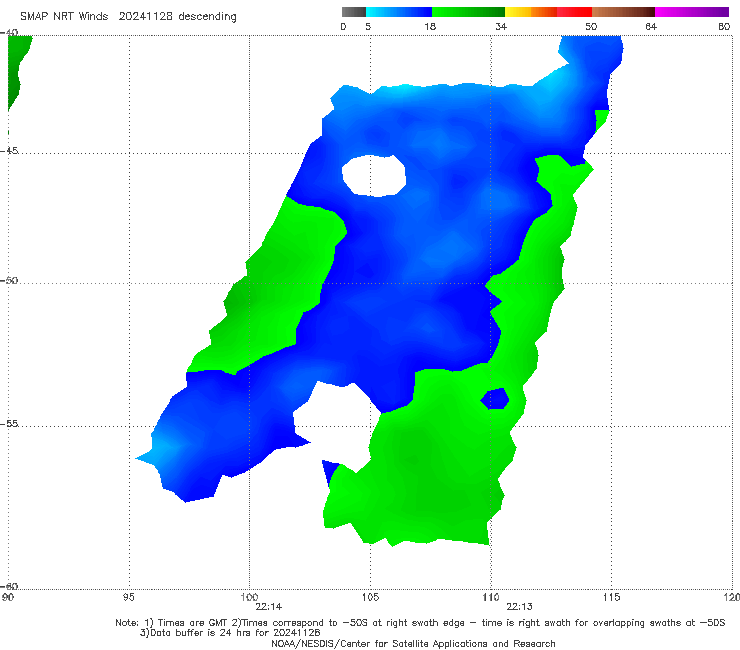Click the word 'descending' in the title
Viewport: 740px width, 650px height.
(208, 17)
